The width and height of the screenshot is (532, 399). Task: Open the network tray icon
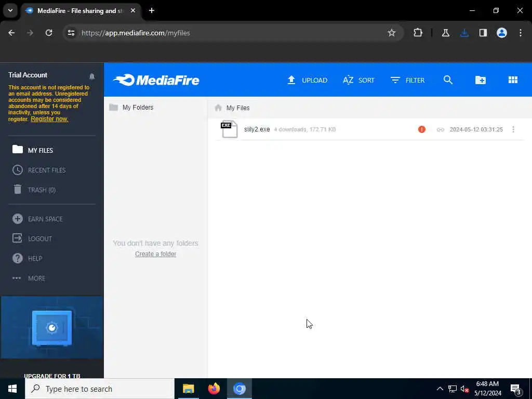coord(453,389)
